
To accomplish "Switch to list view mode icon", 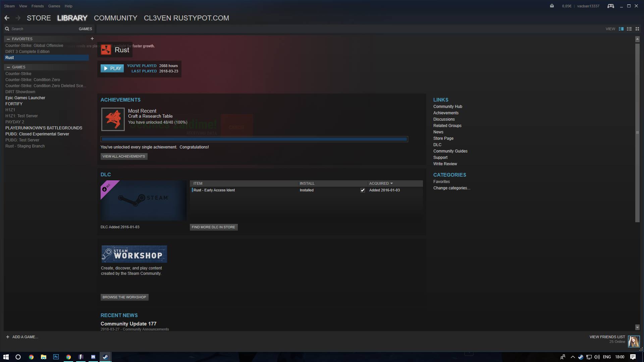I will [x=629, y=29].
